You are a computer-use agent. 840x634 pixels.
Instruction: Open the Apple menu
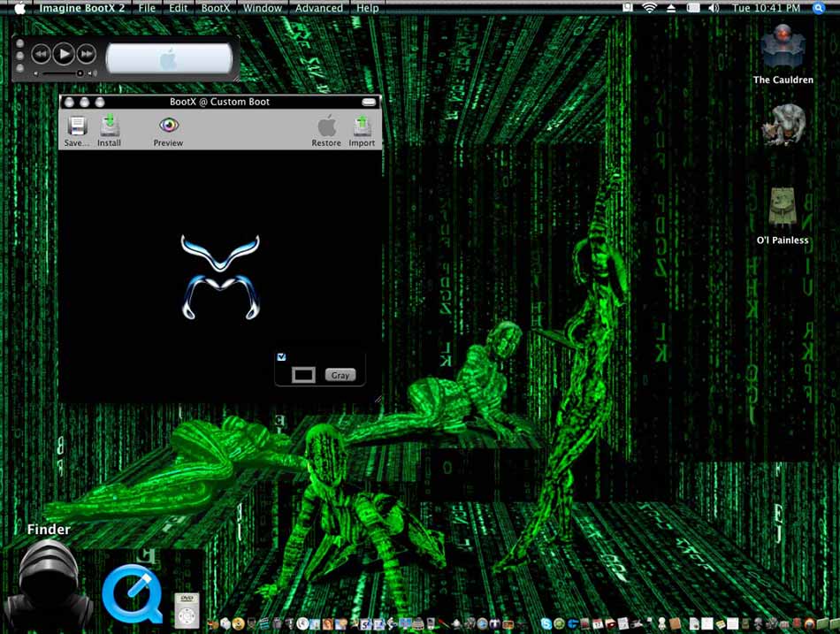19,8
